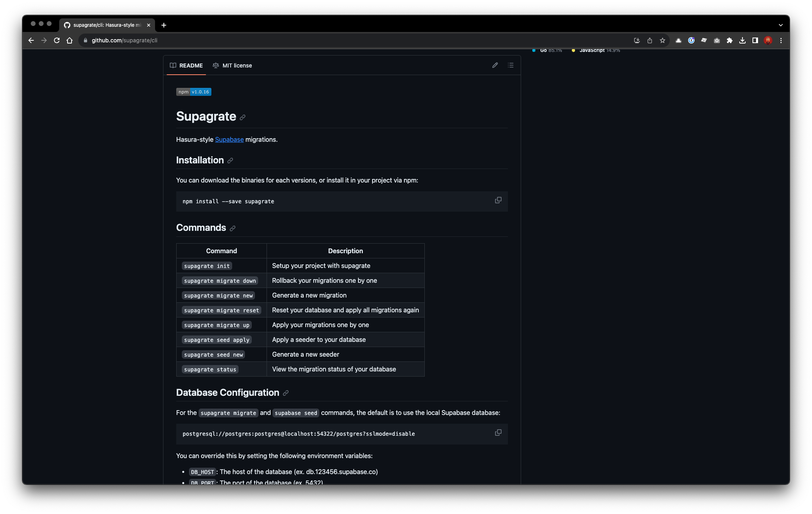
Task: Open the Extensions puzzle menu
Action: tap(730, 40)
